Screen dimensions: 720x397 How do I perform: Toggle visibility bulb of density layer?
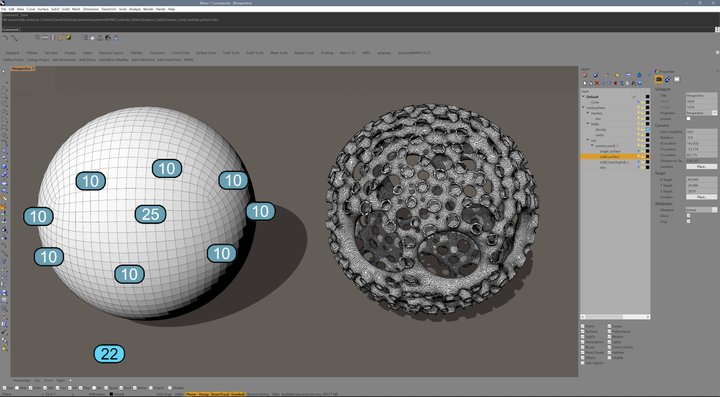pos(638,129)
